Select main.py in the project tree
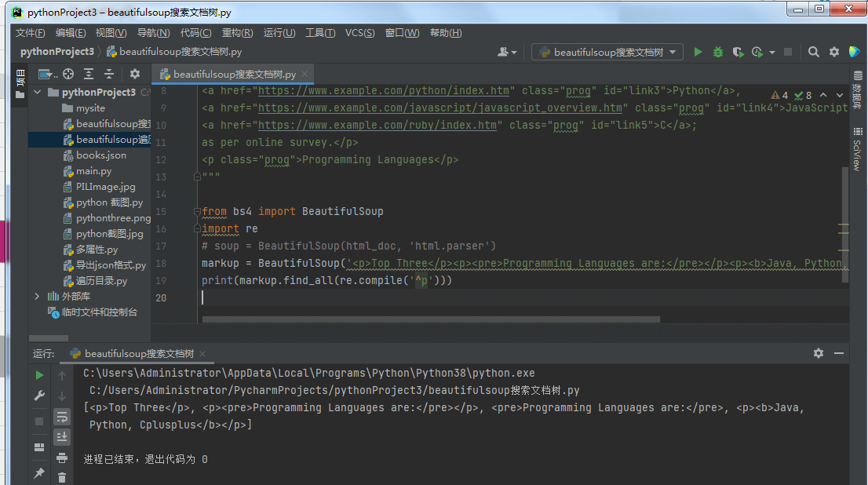This screenshot has width=868, height=485. pos(93,171)
